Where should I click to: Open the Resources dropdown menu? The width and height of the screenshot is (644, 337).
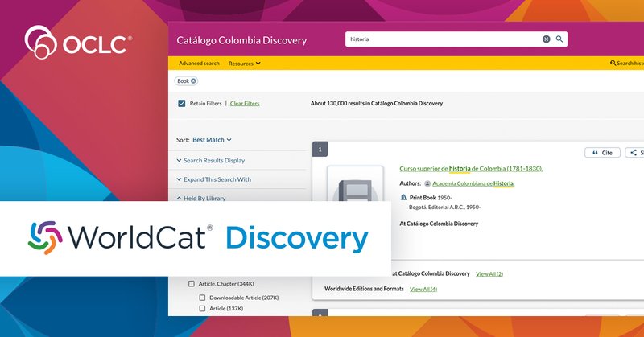(x=245, y=64)
